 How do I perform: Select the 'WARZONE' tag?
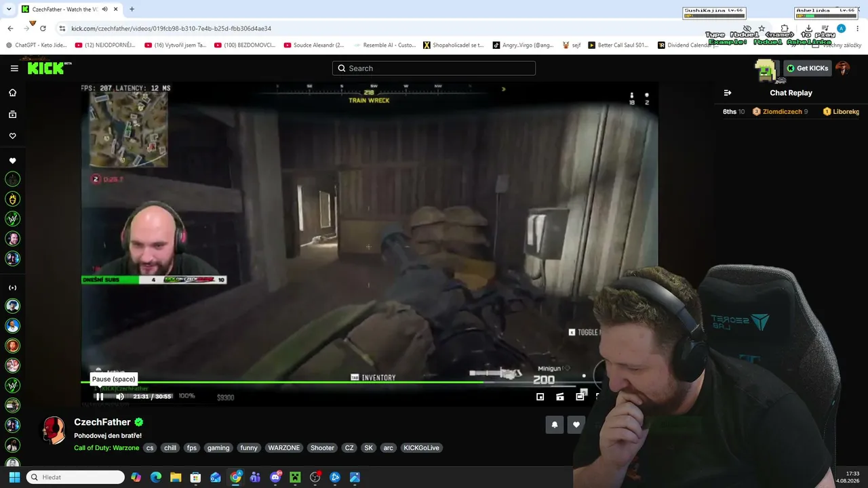pos(283,447)
